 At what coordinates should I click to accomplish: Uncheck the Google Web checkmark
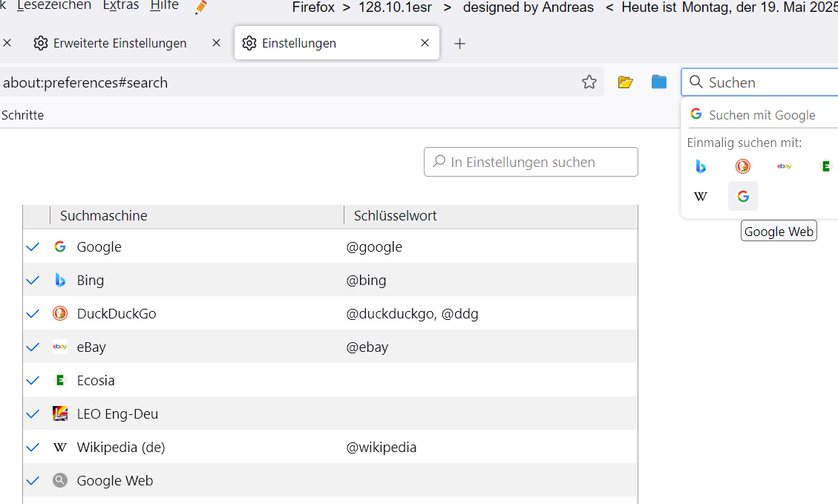coord(33,480)
